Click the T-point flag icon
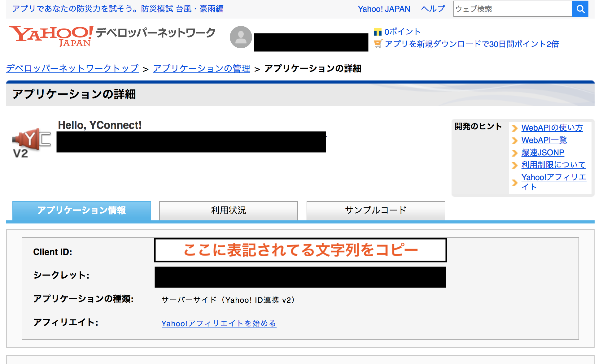This screenshot has height=364, width=607. pos(378,32)
